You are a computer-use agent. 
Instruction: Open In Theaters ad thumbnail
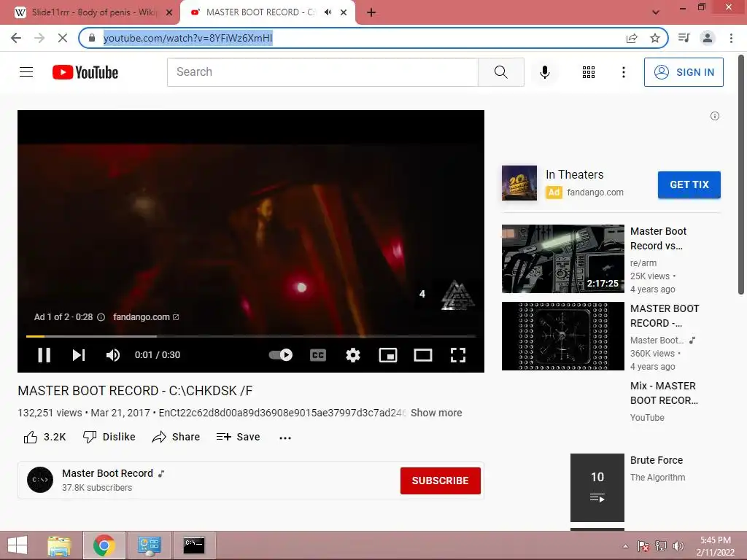tap(519, 183)
